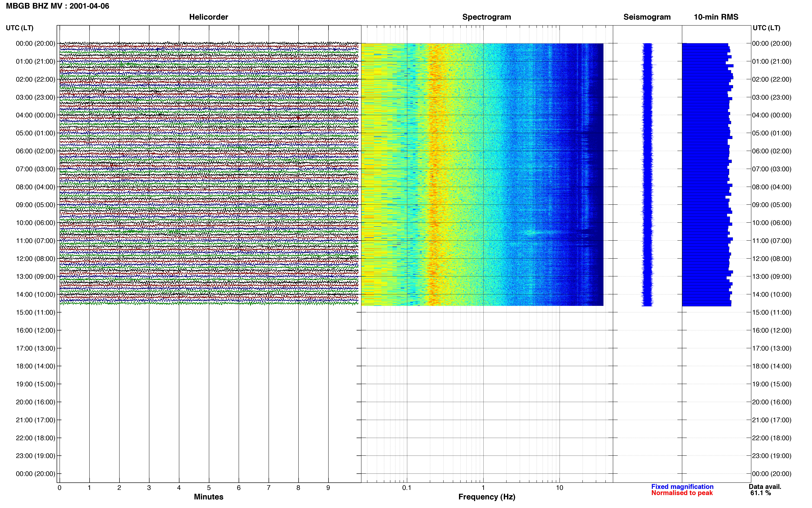Click the left '21:00 (17:00)' time label
Screen dimensions: 812x508
[x=36, y=420]
